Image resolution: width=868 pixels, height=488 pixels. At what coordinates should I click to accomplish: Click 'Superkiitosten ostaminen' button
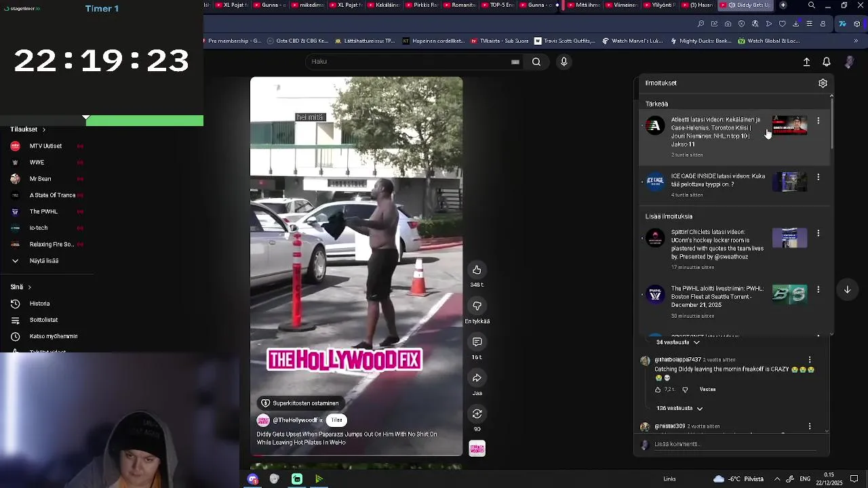[299, 403]
